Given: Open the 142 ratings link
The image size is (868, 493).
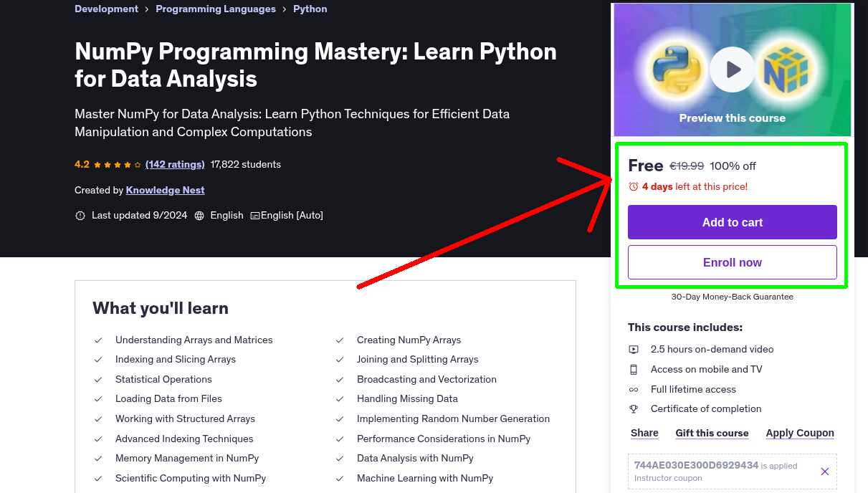Looking at the screenshot, I should (x=175, y=164).
